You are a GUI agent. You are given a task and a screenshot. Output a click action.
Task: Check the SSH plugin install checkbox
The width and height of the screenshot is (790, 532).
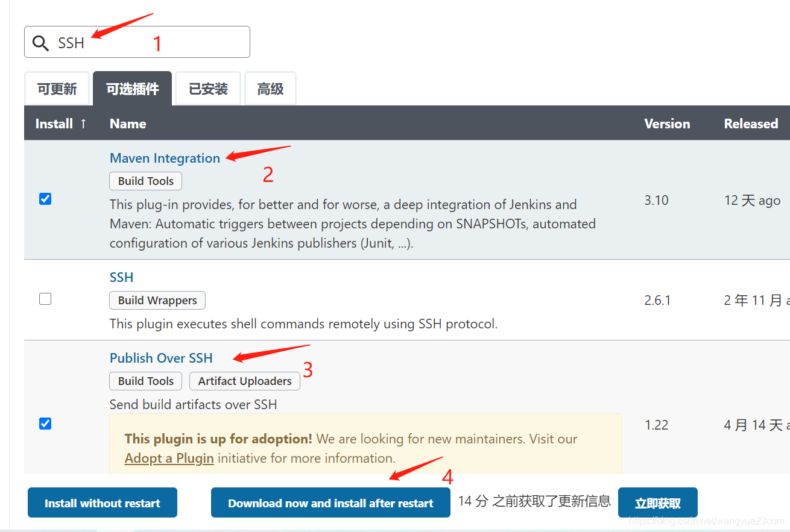pos(45,299)
